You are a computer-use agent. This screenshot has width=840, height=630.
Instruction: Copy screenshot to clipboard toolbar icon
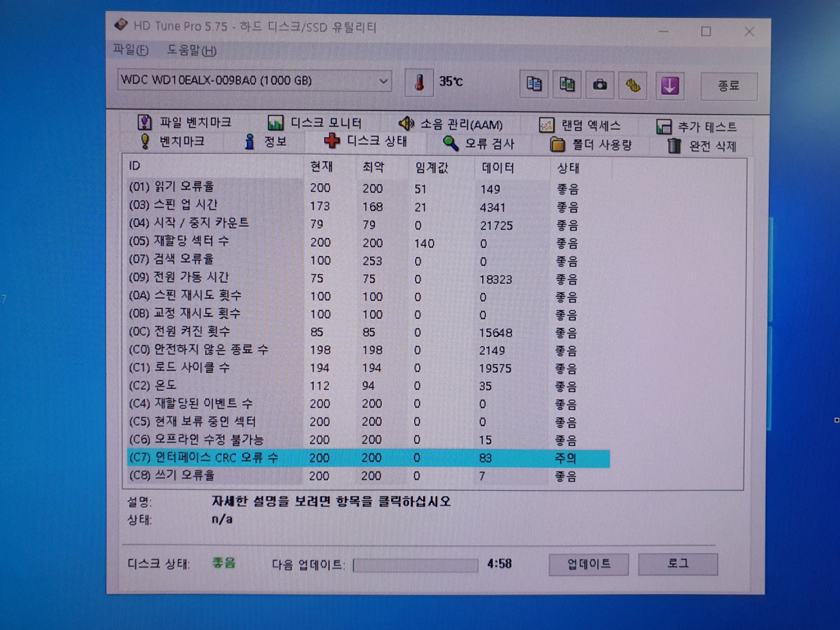tap(567, 84)
